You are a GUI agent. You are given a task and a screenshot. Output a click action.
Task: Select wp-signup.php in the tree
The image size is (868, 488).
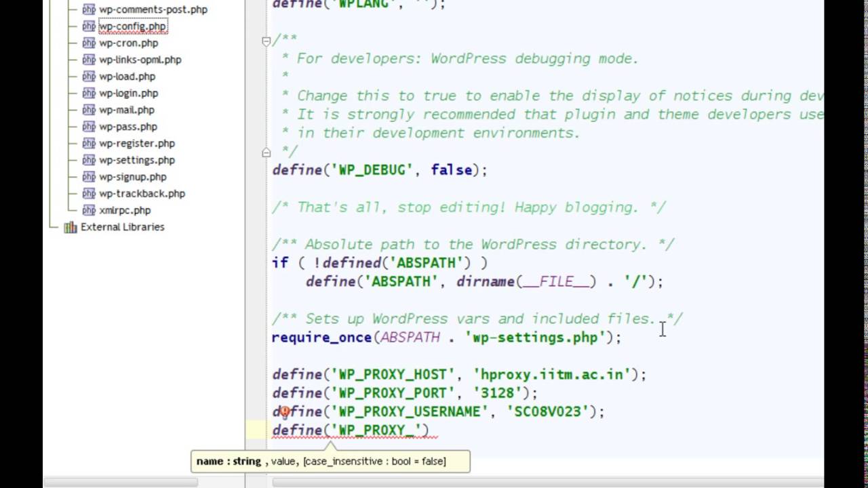[133, 177]
